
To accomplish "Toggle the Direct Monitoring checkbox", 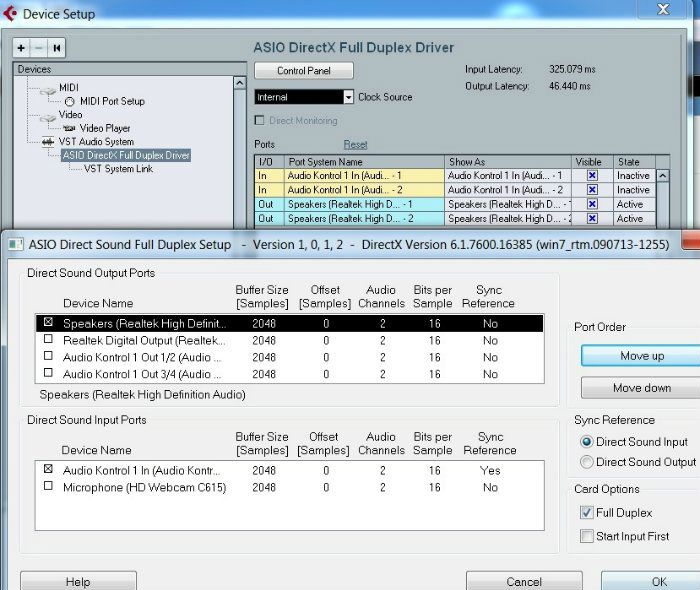I will (259, 120).
